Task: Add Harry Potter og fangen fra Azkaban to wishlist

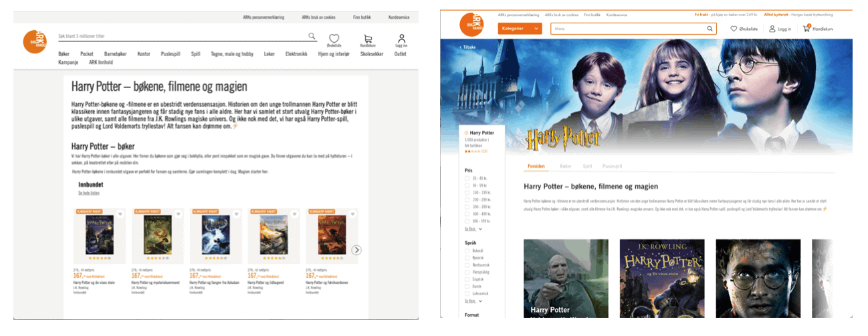Action: [x=237, y=214]
